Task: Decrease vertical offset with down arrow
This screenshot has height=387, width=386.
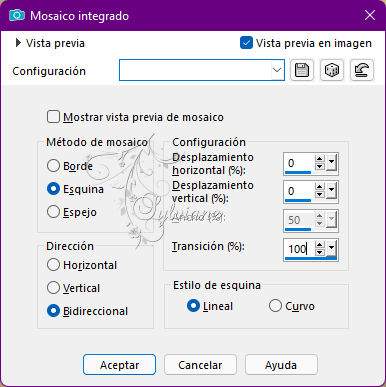Action: pyautogui.click(x=320, y=194)
